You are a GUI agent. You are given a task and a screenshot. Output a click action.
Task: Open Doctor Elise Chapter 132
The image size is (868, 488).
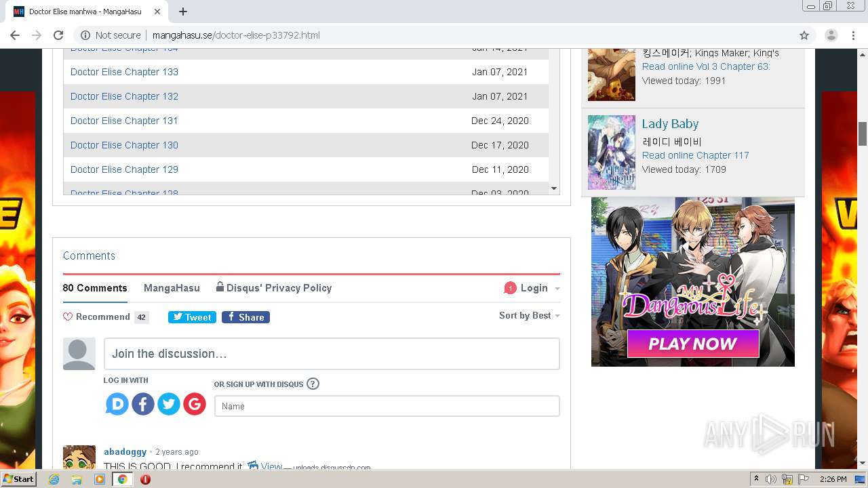124,96
